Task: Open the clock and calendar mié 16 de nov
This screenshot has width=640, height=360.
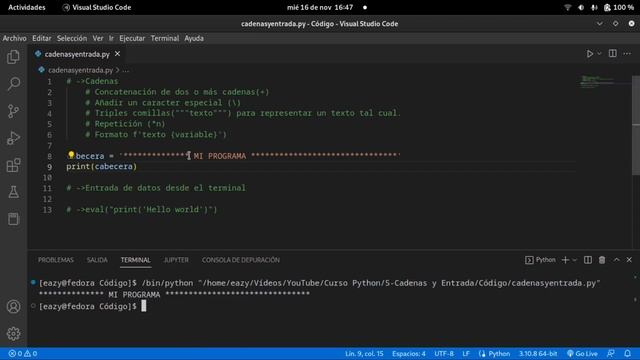Action: point(320,7)
